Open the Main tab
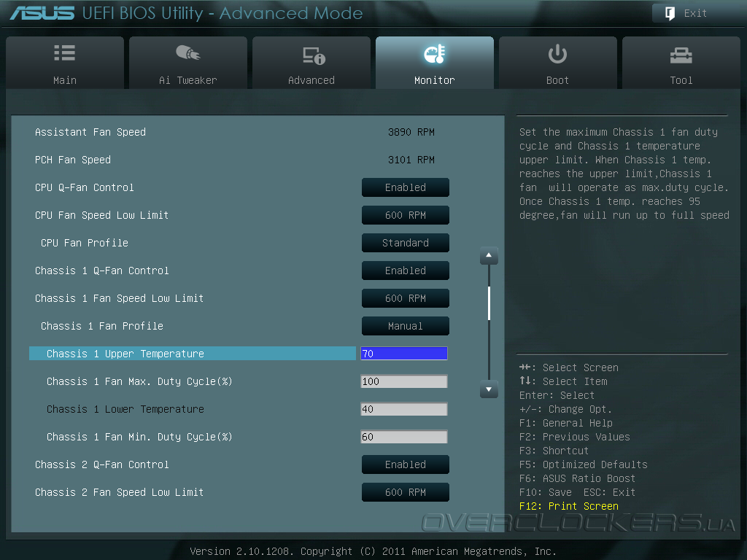This screenshot has width=747, height=560. (65, 63)
